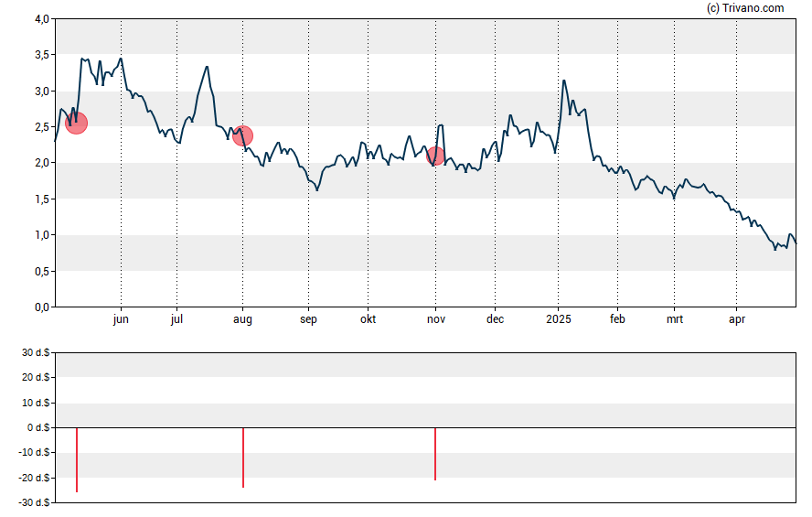Click the '-30 d.$' axis label
This screenshot has height=517, width=812.
(34, 503)
